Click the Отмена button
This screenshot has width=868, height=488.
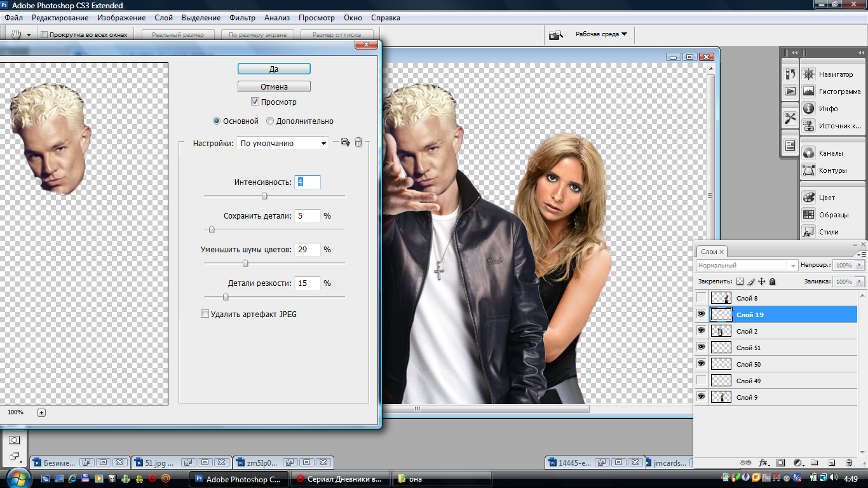[x=274, y=86]
